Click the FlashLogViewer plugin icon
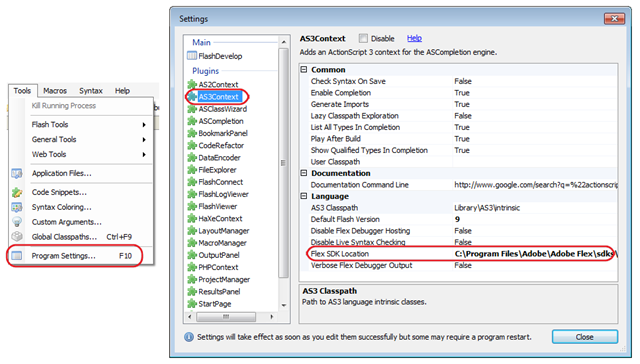This screenshot has height=364, width=640. coord(192,194)
